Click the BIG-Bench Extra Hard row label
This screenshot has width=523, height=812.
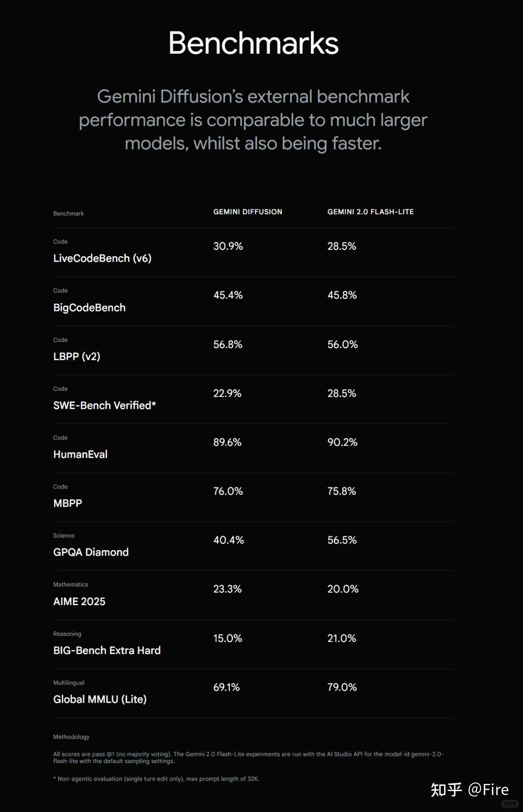(x=107, y=650)
